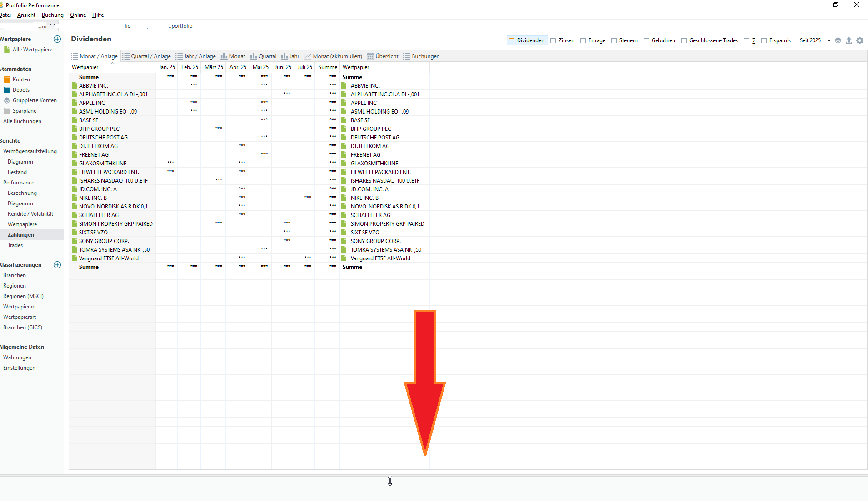
Task: Switch to the Monat / Anlage tab
Action: pos(94,56)
